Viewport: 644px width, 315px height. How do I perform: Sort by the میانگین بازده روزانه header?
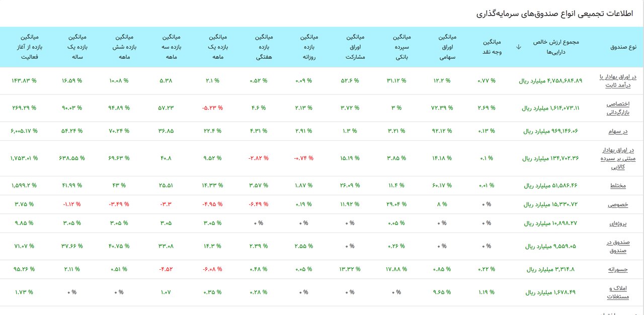pos(311,47)
